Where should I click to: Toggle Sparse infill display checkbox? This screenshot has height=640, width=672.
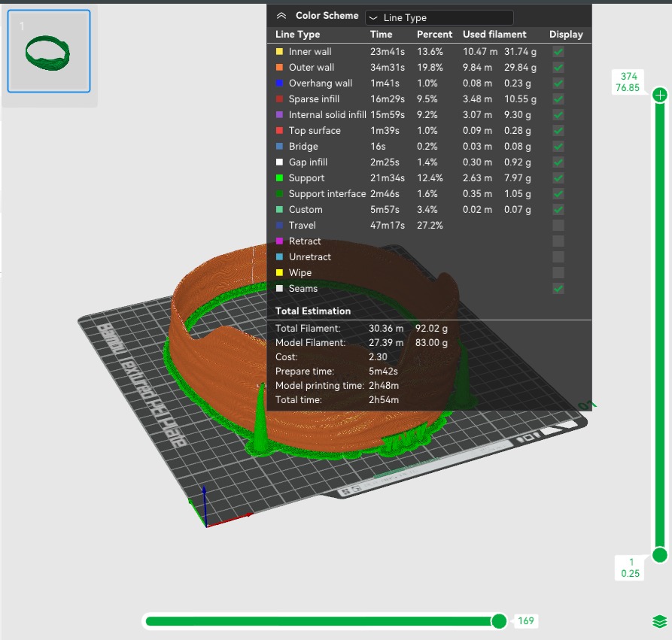click(x=558, y=99)
